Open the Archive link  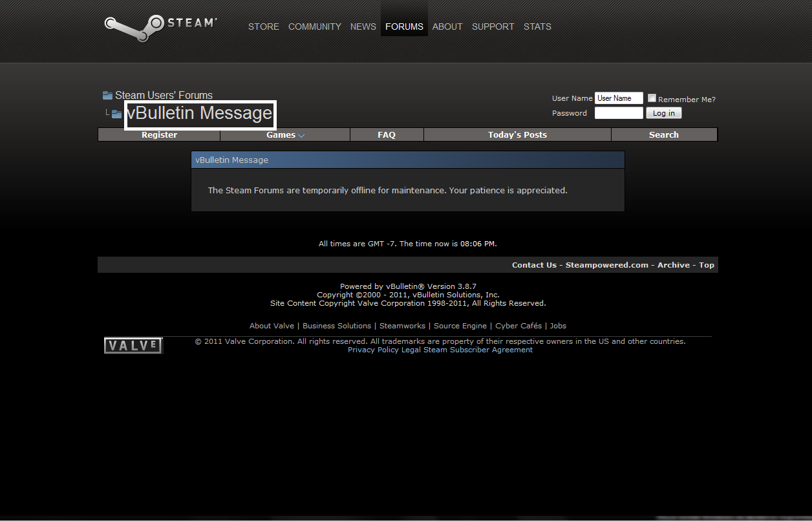pyautogui.click(x=674, y=265)
